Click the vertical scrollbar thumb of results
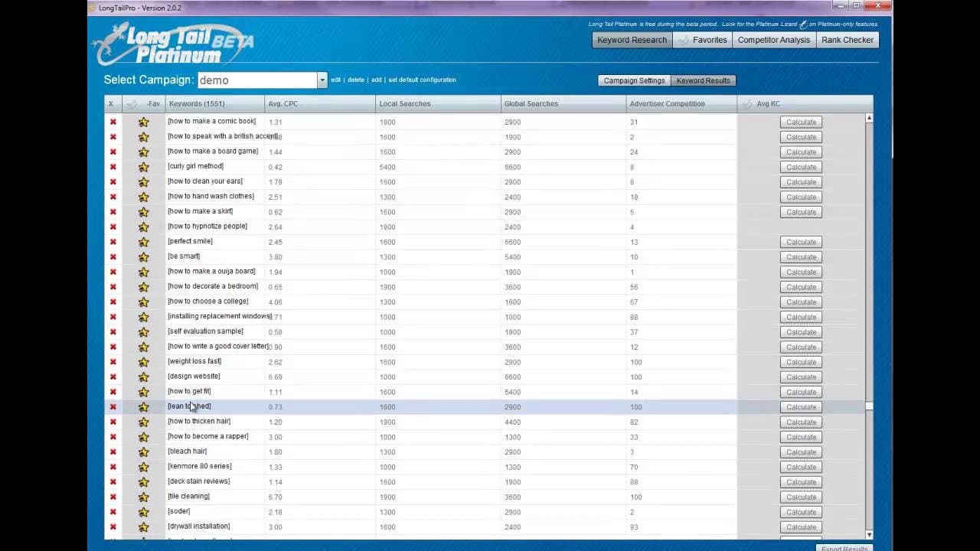 point(869,406)
